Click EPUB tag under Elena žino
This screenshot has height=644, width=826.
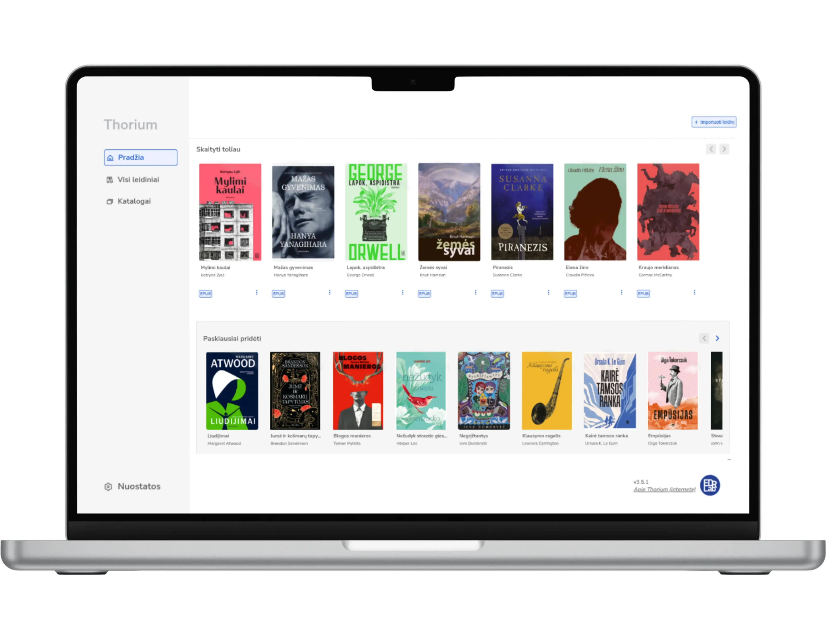pos(570,294)
